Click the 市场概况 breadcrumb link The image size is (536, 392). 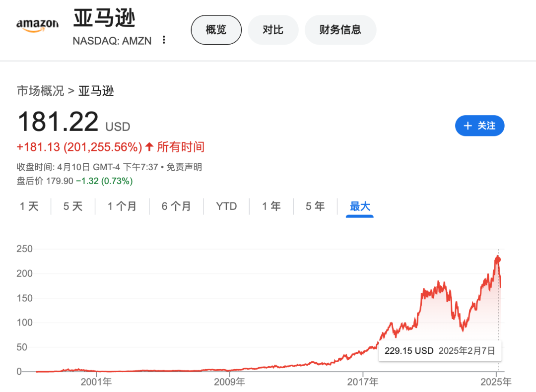pos(40,91)
